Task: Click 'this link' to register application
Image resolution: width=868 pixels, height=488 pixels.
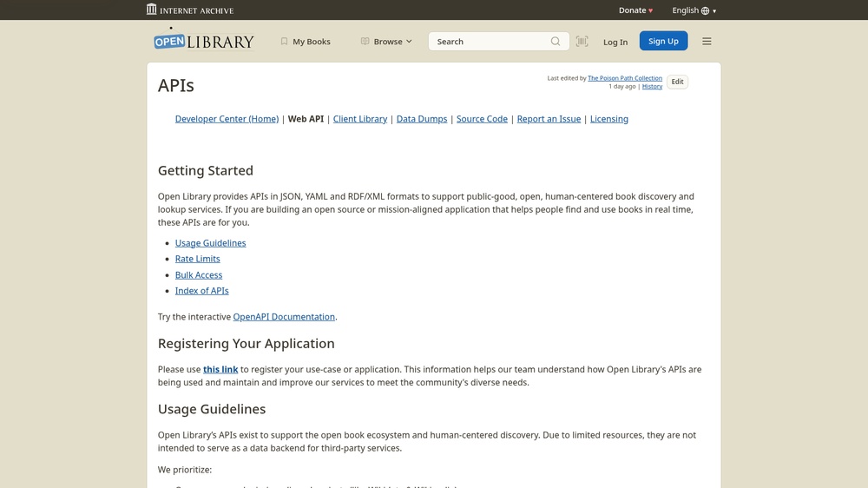Action: (x=220, y=369)
